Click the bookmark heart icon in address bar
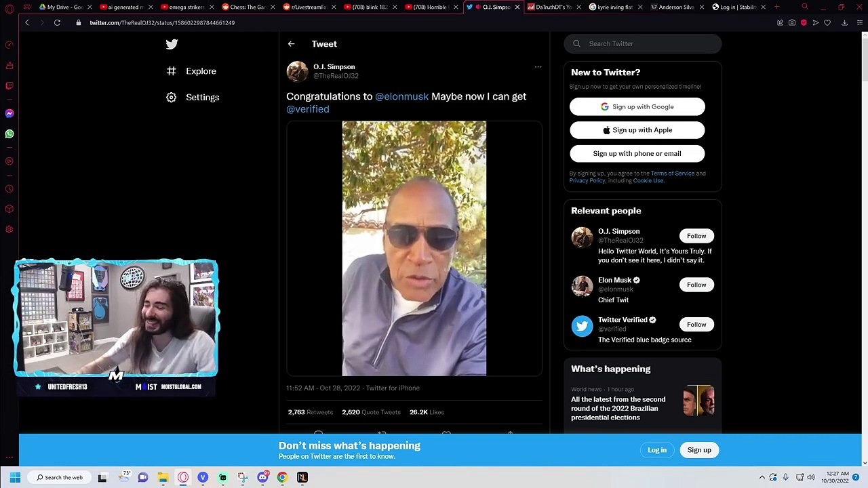Screen dimensions: 868x488 point(827,22)
